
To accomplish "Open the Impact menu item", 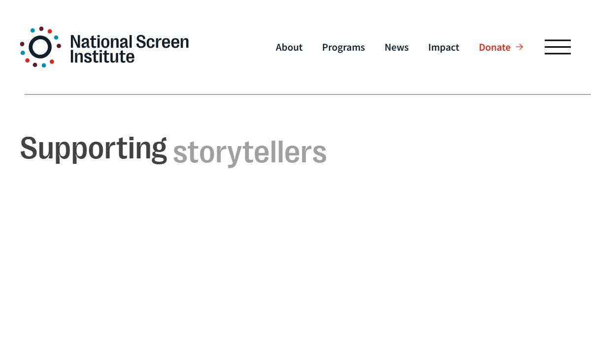I will 443,47.
